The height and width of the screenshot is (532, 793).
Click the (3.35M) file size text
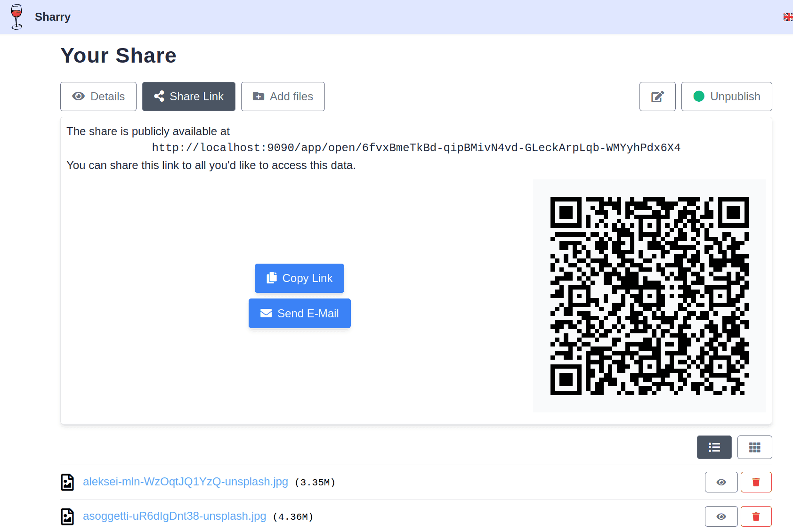click(x=315, y=483)
